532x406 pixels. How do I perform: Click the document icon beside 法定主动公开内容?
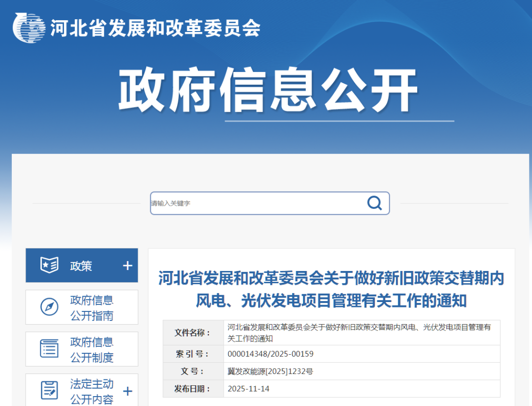(x=48, y=390)
